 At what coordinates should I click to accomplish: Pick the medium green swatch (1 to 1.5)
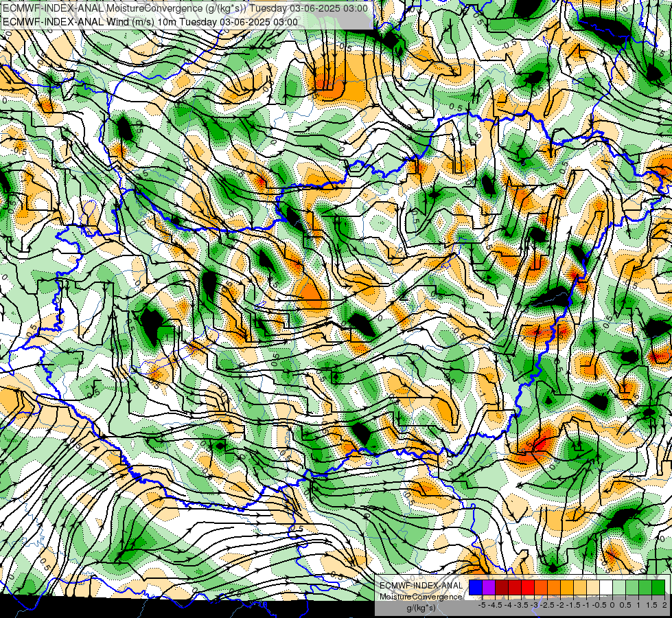coord(645,588)
